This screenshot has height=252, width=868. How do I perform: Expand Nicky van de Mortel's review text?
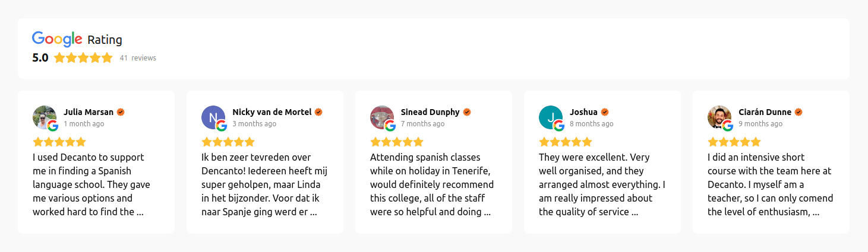pos(264,184)
